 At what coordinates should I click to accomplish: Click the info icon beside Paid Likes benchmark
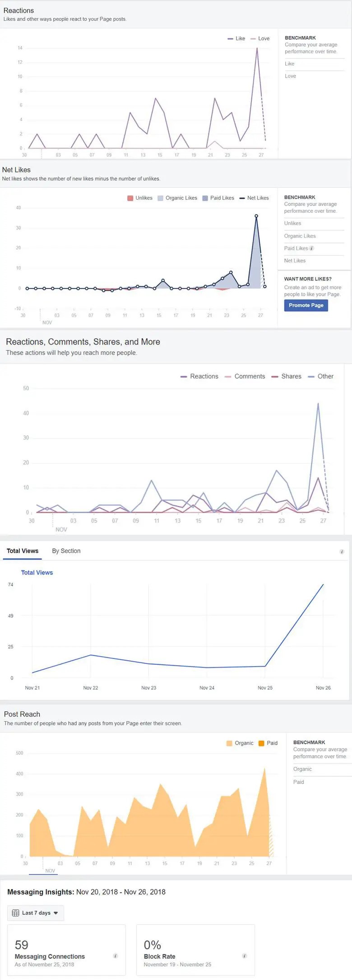click(x=311, y=248)
